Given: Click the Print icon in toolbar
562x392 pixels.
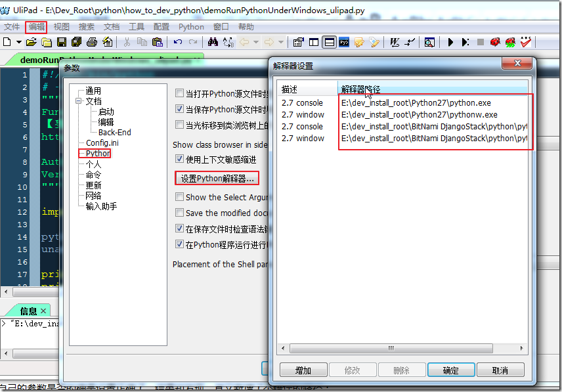Looking at the screenshot, I should (x=92, y=42).
